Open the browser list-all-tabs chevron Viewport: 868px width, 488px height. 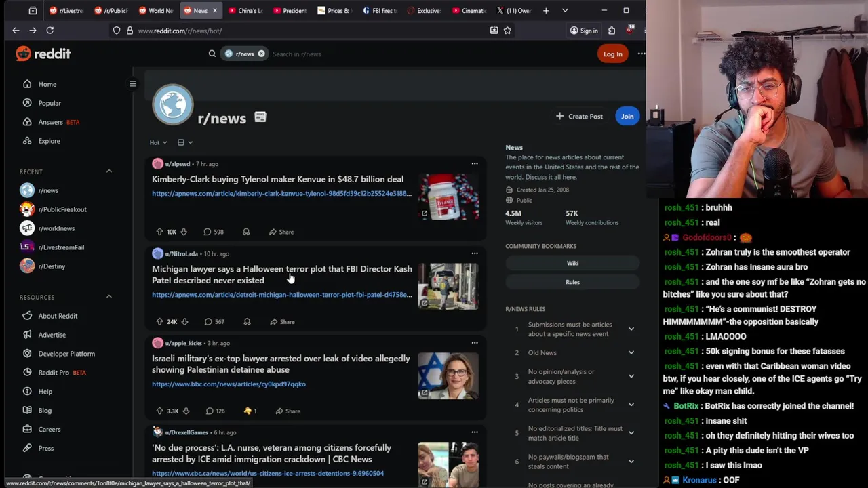click(565, 10)
